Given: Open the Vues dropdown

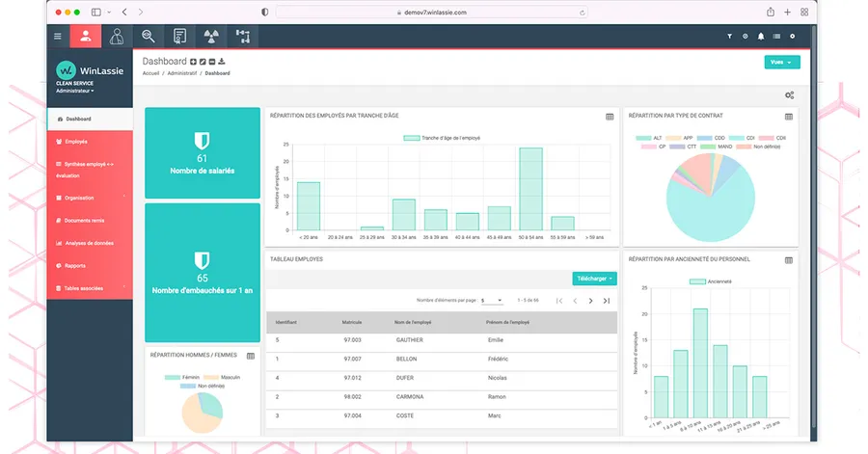Looking at the screenshot, I should click(781, 62).
